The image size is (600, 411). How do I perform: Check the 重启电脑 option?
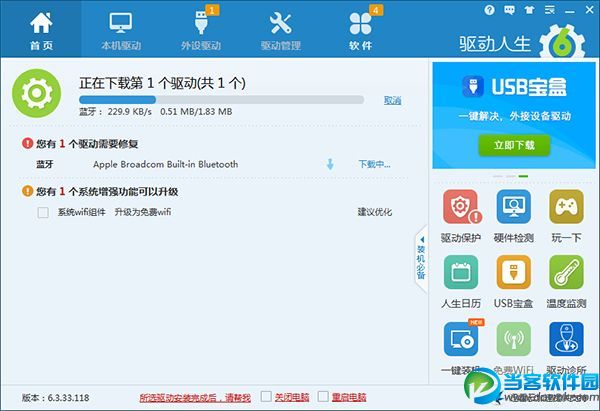pyautogui.click(x=323, y=396)
